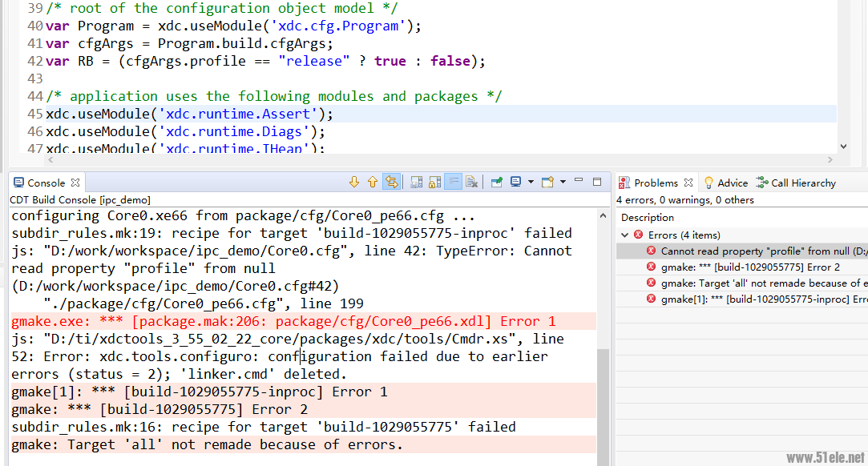Screen dimensions: 868x466
Task: Open dropdown arrow beside Open Console
Action: 563,183
